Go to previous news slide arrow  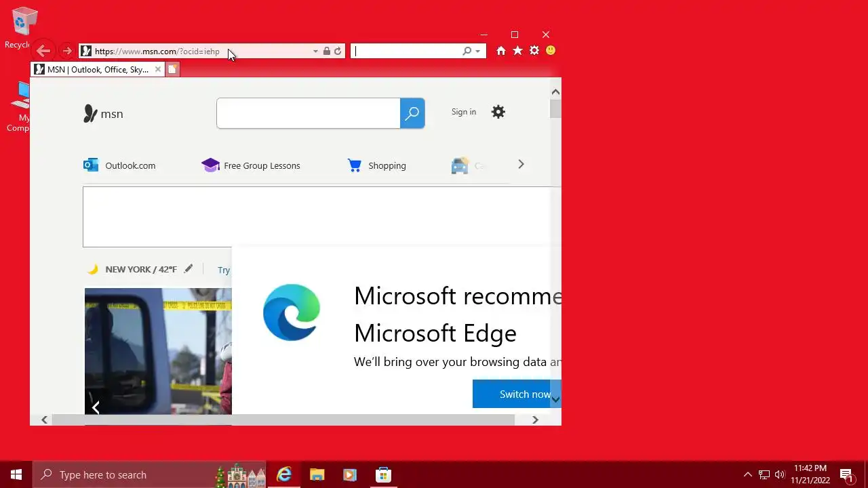click(96, 407)
